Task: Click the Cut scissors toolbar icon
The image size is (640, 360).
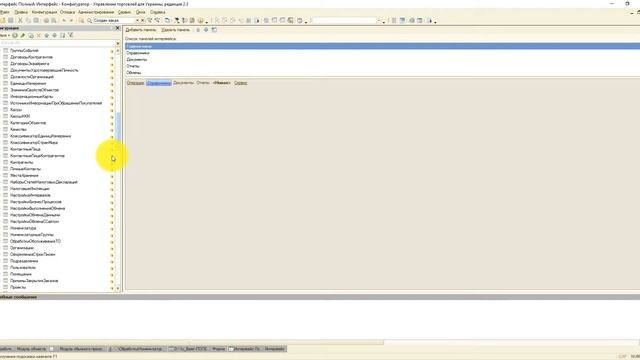Action: click(x=20, y=20)
